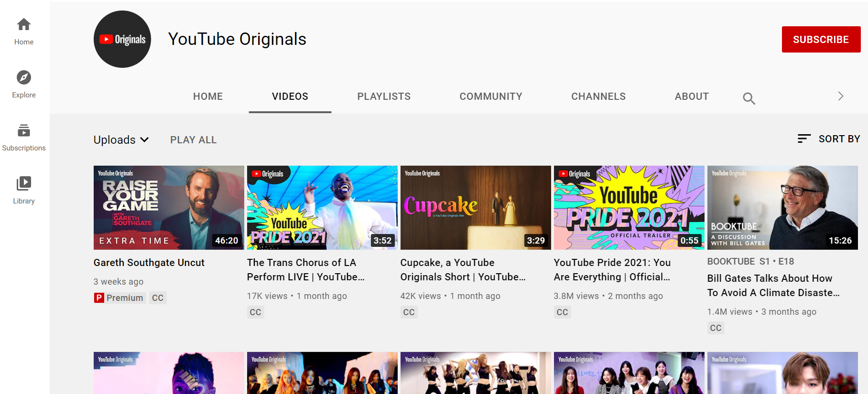Open the Subscriptions icon in the sidebar
Viewport: 868px width, 394px height.
24,130
